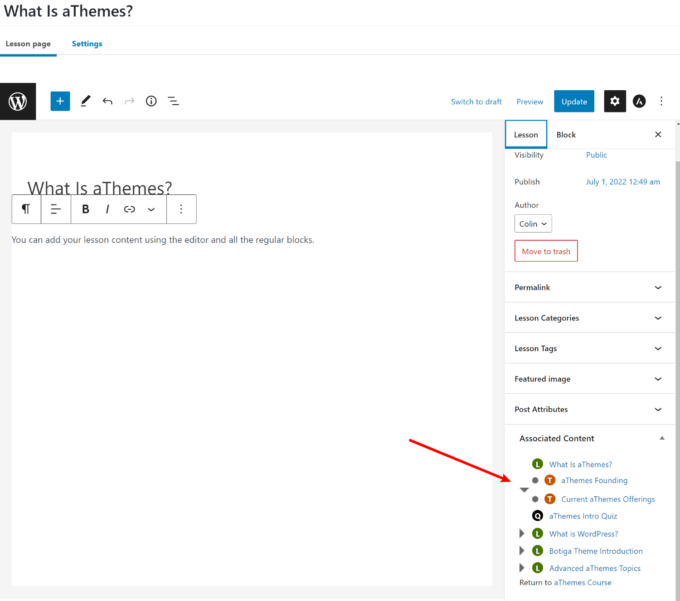Insert a link from the block toolbar
This screenshot has height=601, width=680.
(x=129, y=209)
